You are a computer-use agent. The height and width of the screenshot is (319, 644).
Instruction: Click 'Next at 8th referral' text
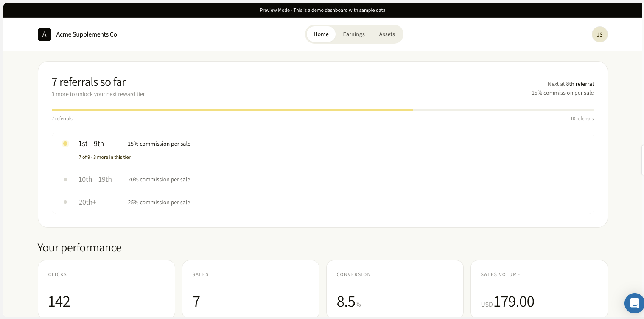[571, 84]
